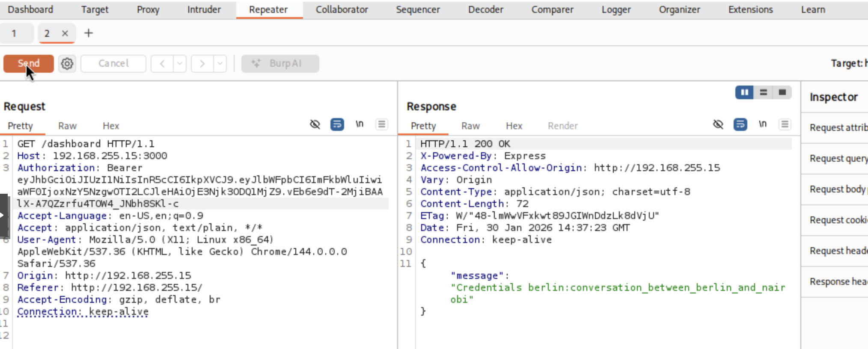The image size is (868, 349).
Task: Expand the forward history dropdown arrow
Action: (x=220, y=64)
